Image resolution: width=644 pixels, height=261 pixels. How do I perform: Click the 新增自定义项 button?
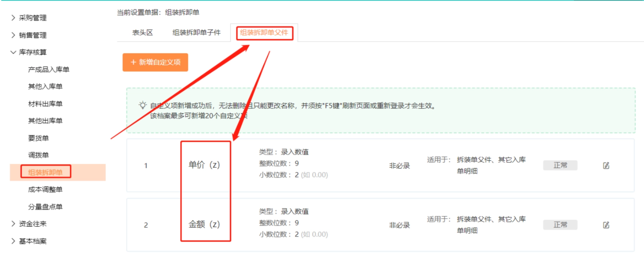tap(155, 62)
